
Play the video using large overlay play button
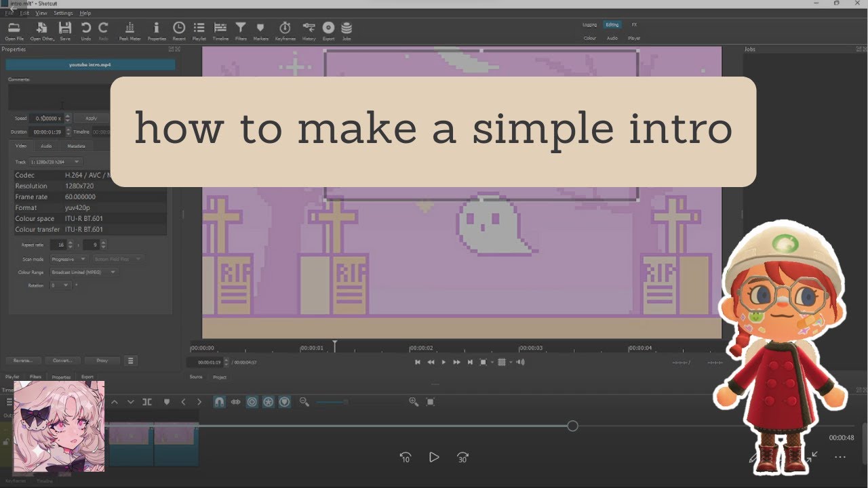pyautogui.click(x=434, y=457)
